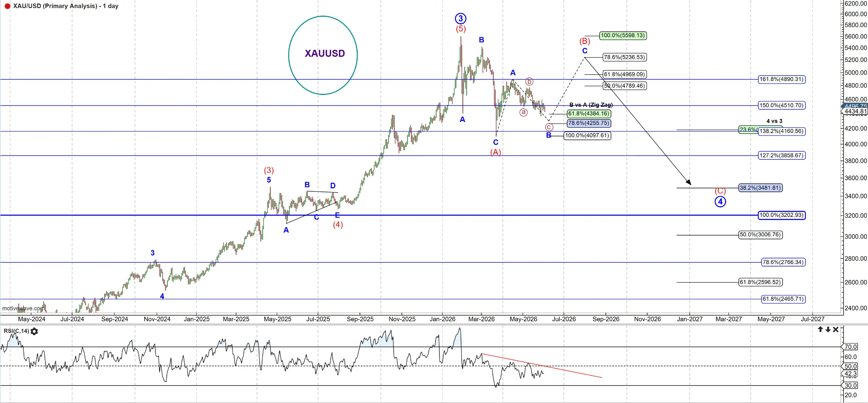The height and width of the screenshot is (403, 868).
Task: Click the "4 vs 3" annotation
Action: 774,121
